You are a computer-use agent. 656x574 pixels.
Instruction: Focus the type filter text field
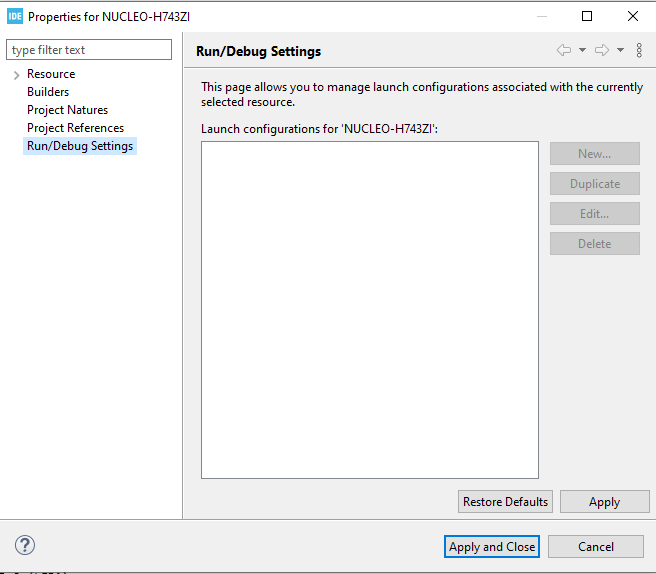point(89,50)
